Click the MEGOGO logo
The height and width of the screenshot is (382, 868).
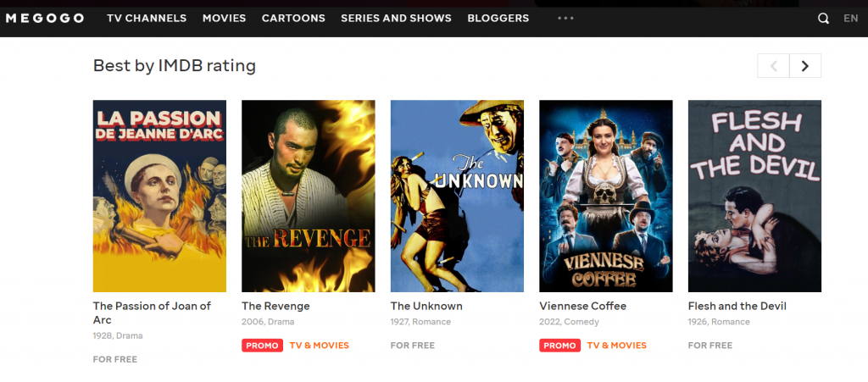[45, 19]
